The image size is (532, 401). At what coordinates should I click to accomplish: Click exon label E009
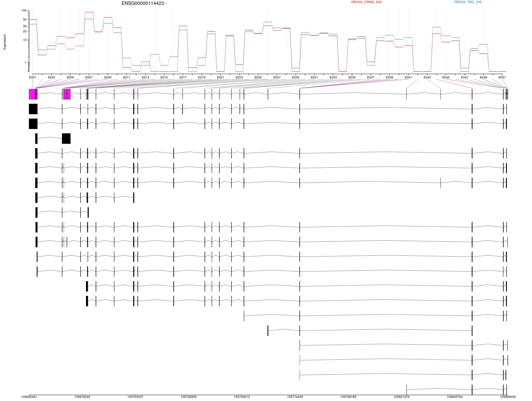click(108, 77)
